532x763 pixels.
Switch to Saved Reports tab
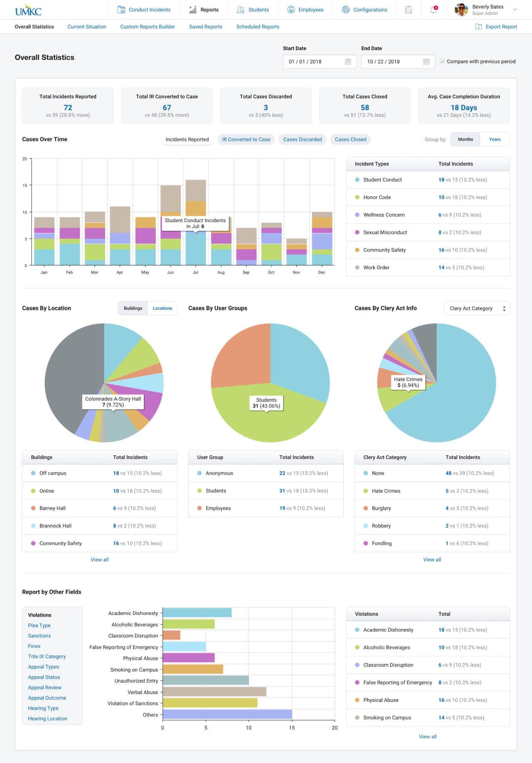coord(205,27)
